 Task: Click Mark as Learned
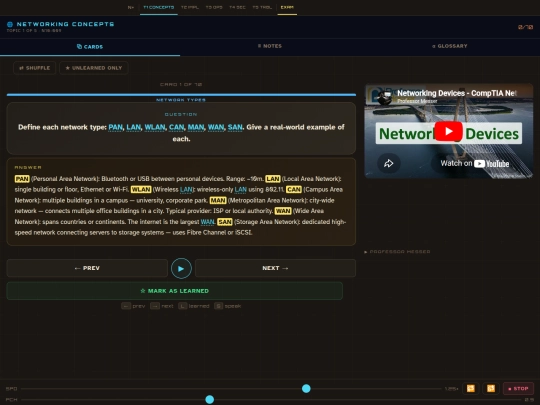pyautogui.click(x=175, y=291)
